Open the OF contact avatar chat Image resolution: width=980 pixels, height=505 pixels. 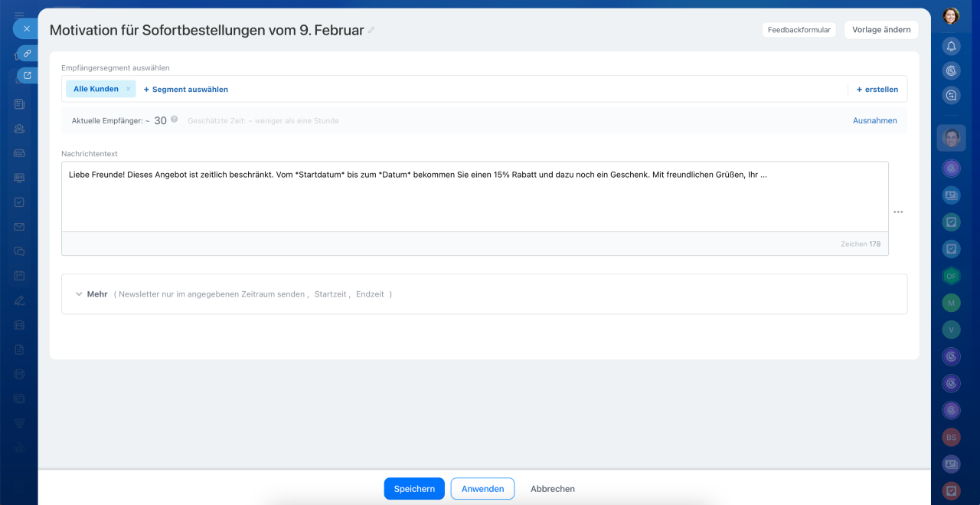coord(951,276)
